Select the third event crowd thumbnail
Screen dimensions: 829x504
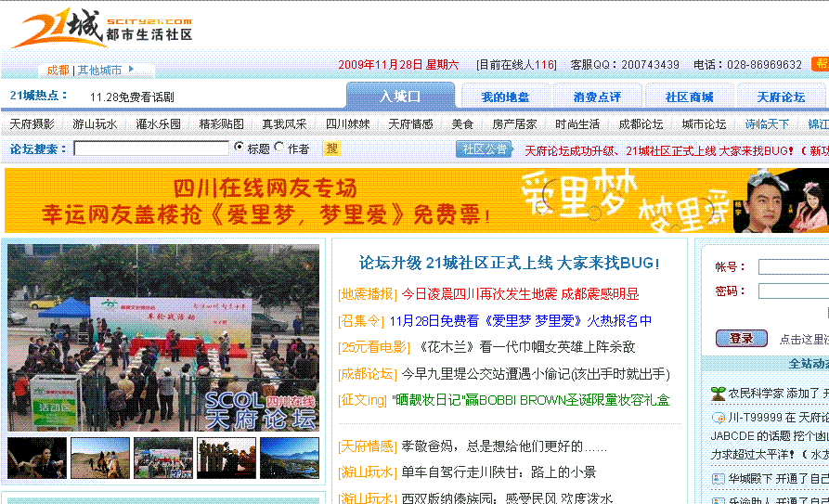(162, 458)
